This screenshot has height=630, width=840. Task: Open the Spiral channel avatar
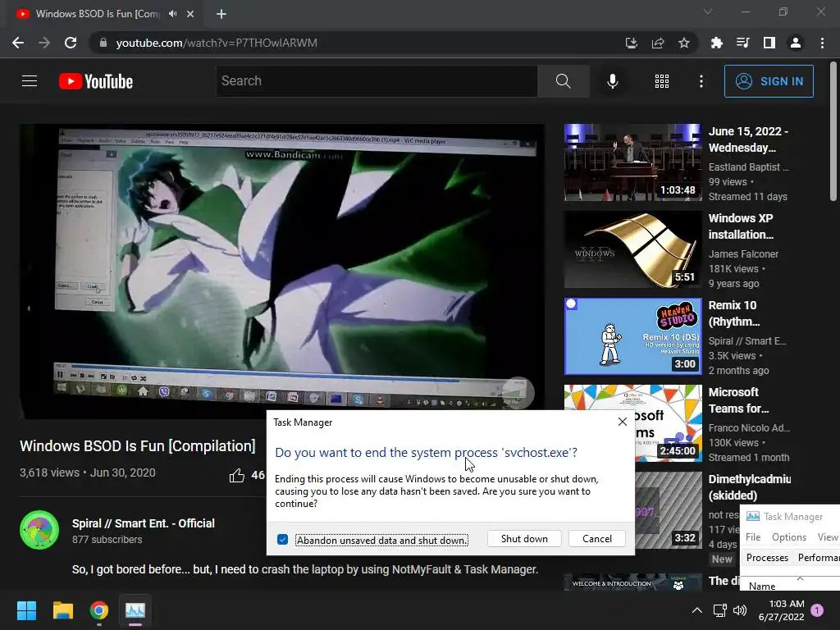[x=39, y=530]
